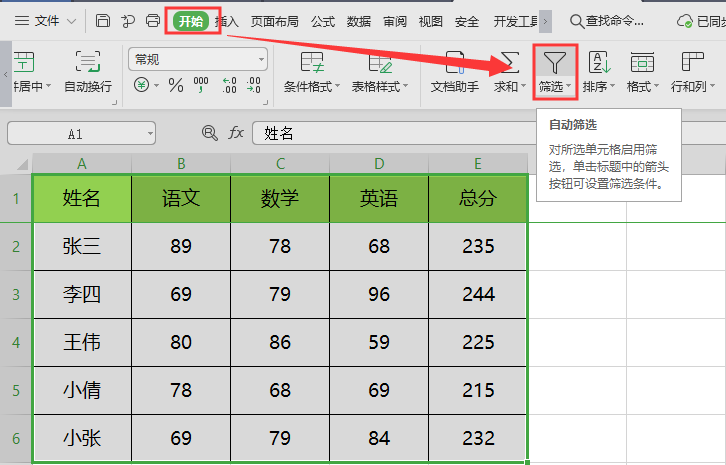Click the magnifier icon beside fx
This screenshot has height=465, width=726.
click(210, 133)
